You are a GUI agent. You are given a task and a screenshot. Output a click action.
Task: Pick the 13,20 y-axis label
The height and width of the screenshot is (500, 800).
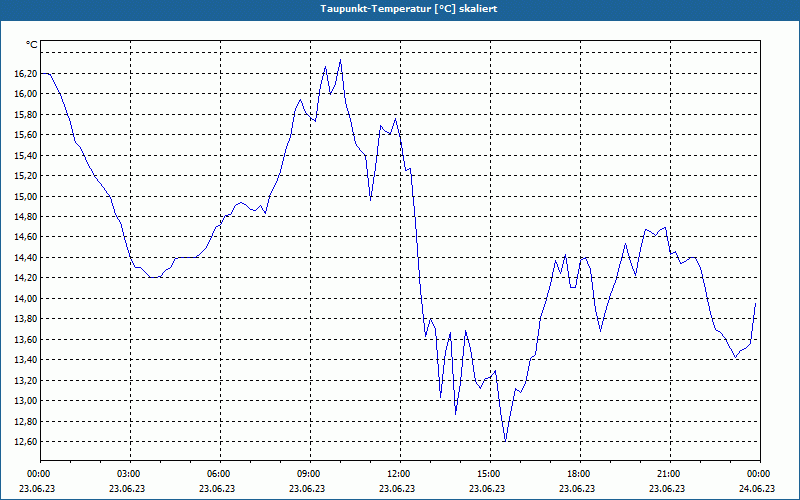pyautogui.click(x=25, y=381)
